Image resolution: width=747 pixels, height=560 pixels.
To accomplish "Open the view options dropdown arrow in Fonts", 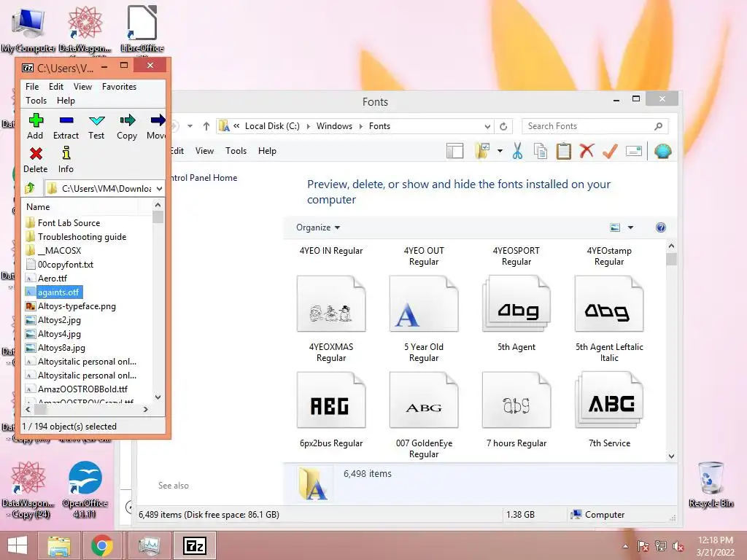I will (630, 227).
